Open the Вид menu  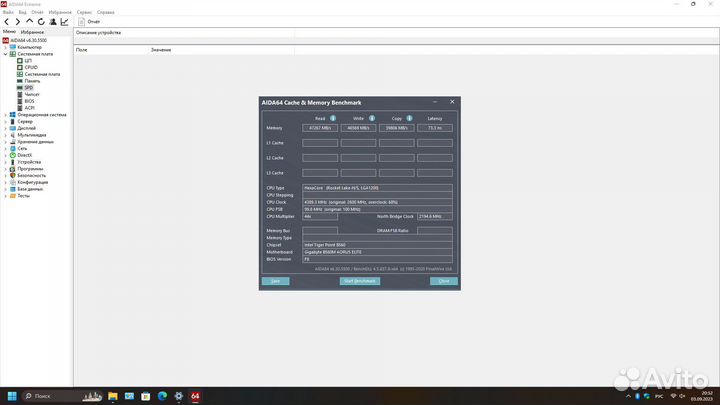click(22, 12)
